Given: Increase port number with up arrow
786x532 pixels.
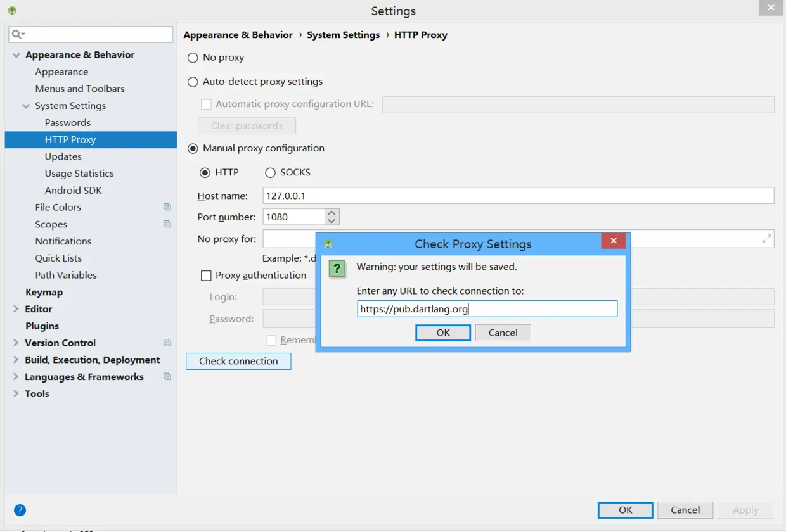Looking at the screenshot, I should [x=332, y=213].
